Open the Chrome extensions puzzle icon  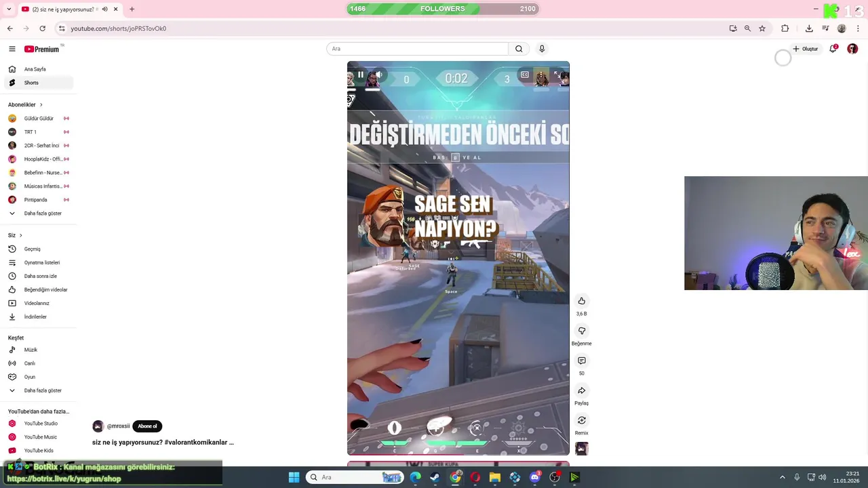click(x=785, y=28)
